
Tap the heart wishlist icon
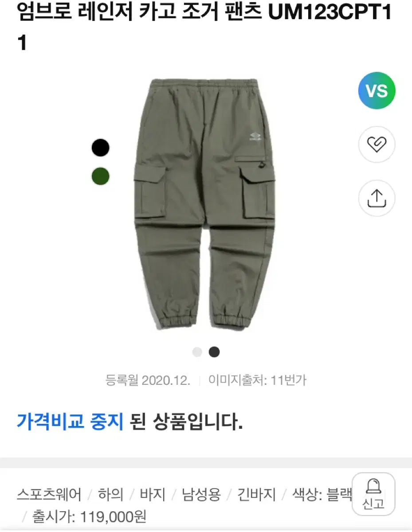(377, 145)
